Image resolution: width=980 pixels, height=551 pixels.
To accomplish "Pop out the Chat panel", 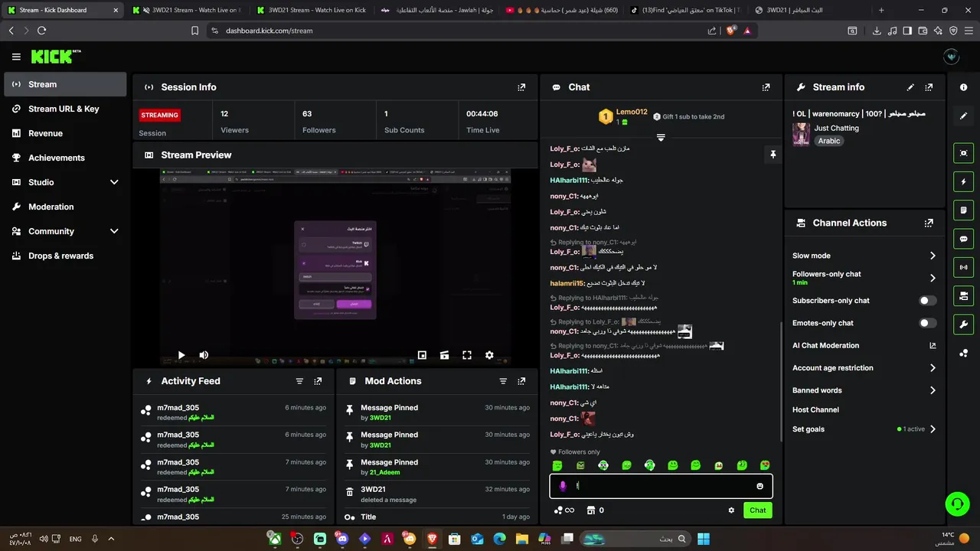I will click(766, 87).
